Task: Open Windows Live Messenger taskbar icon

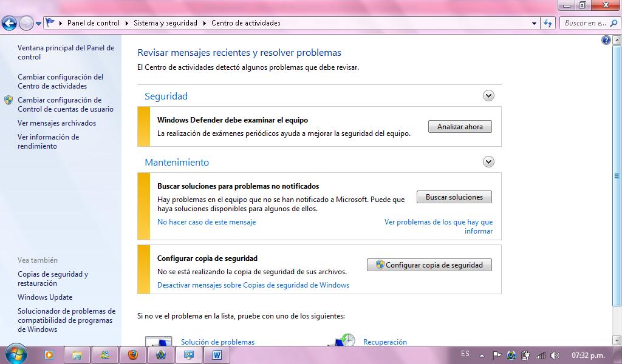Action: click(x=105, y=355)
